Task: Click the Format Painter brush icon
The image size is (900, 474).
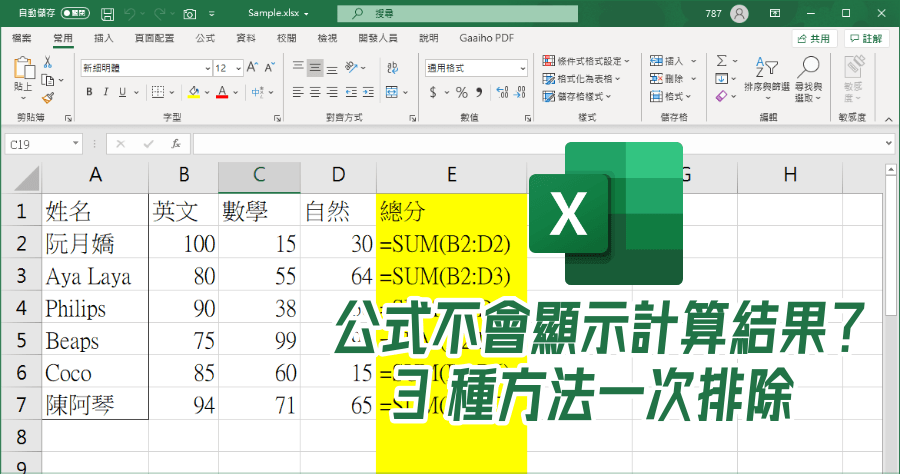Action: pos(48,98)
